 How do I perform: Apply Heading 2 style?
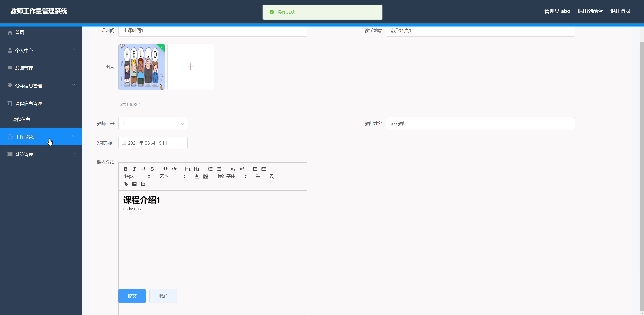196,169
